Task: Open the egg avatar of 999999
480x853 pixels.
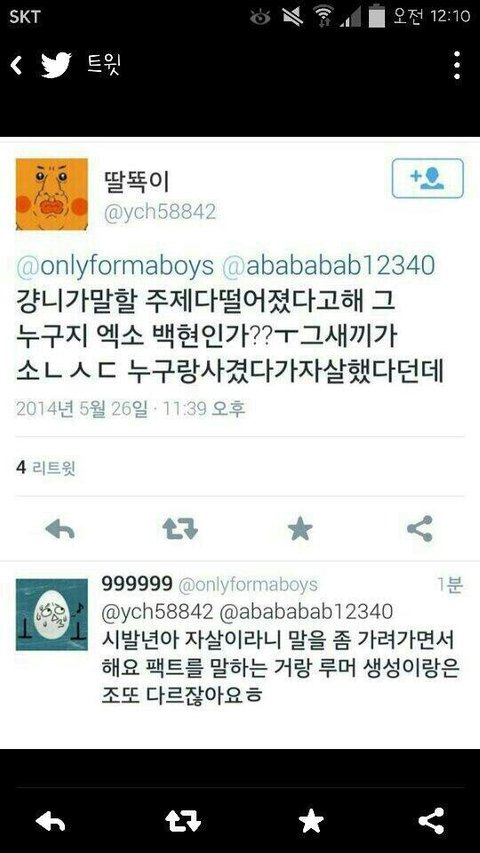Action: [x=52, y=615]
